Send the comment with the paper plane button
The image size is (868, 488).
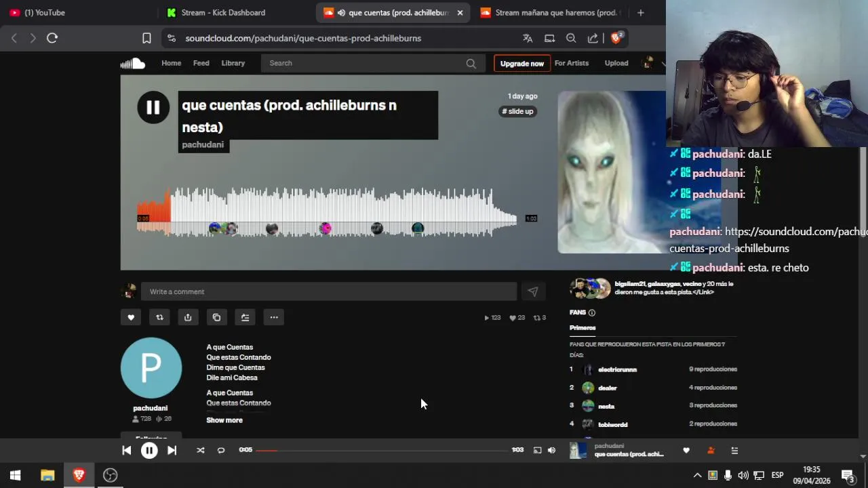click(532, 291)
